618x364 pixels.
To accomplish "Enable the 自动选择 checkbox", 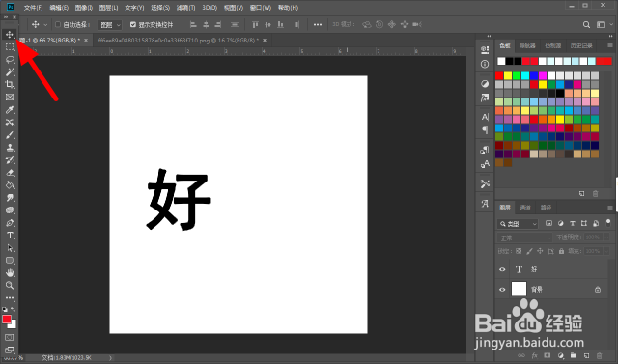I will (x=58, y=24).
